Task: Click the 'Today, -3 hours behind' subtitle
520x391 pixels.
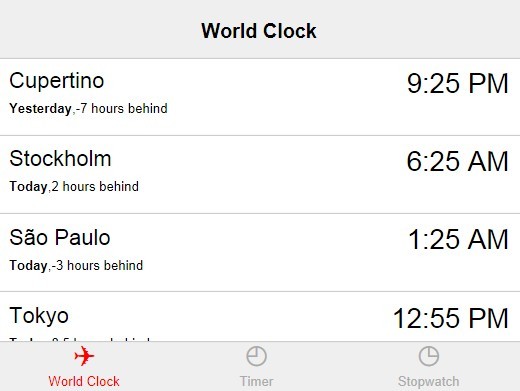Action: 76,265
